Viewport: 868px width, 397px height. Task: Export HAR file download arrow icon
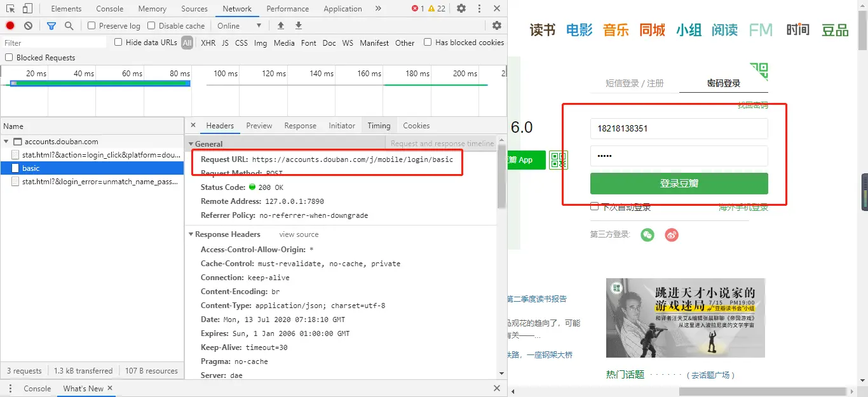299,25
